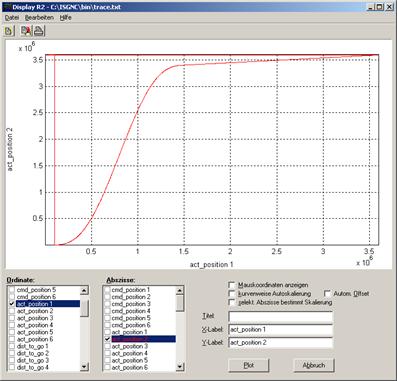Click Ordinate list scrollbar thumb
The image size is (397, 381).
84,308
